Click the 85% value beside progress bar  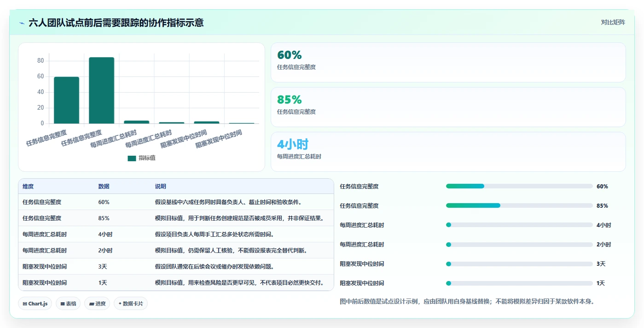[602, 206]
